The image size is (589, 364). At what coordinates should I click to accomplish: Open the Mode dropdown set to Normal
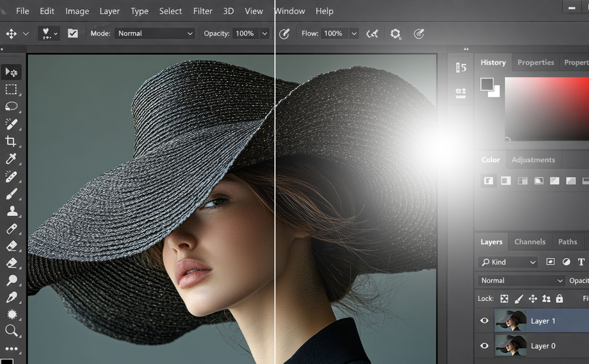[x=155, y=33]
